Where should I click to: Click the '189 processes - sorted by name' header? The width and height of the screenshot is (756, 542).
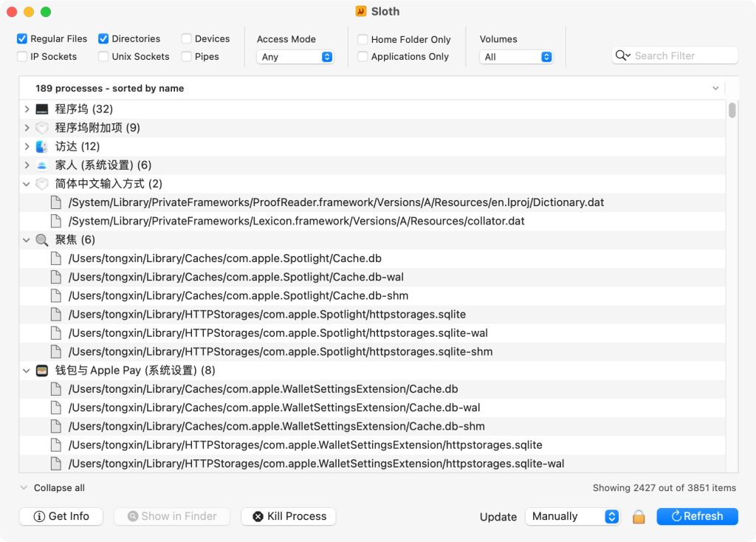click(x=109, y=89)
